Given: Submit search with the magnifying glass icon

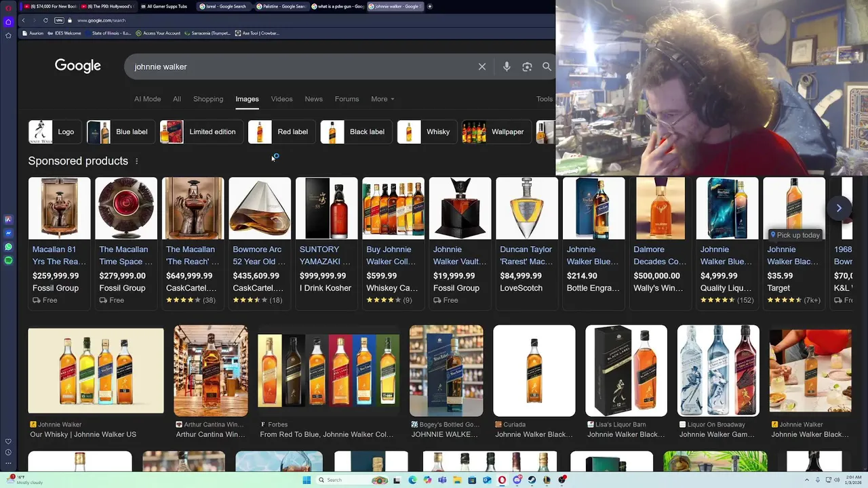Looking at the screenshot, I should click(x=547, y=66).
